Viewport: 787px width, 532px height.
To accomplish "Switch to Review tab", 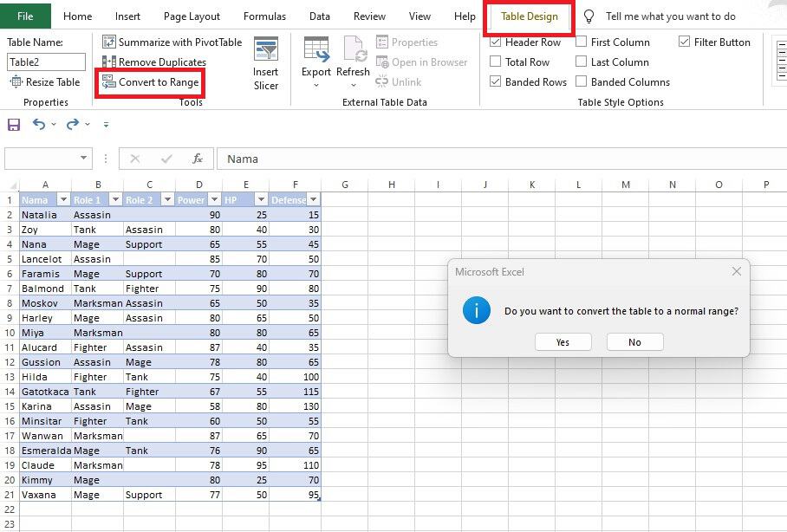I will pos(369,16).
